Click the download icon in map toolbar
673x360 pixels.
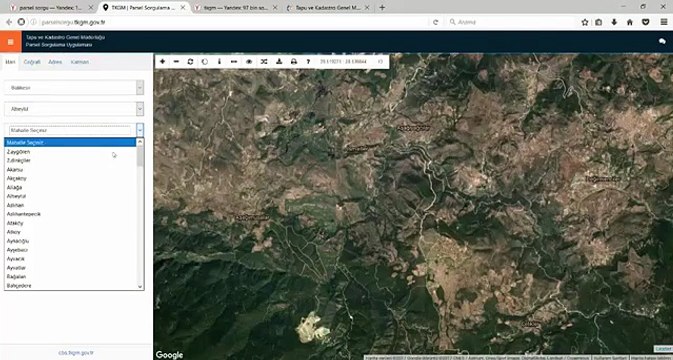pos(279,62)
